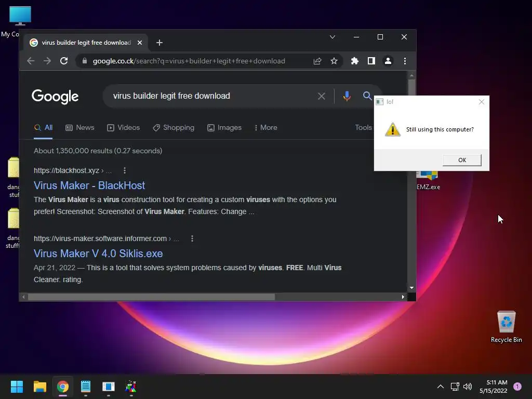Open File Explorer from the taskbar

[39, 387]
